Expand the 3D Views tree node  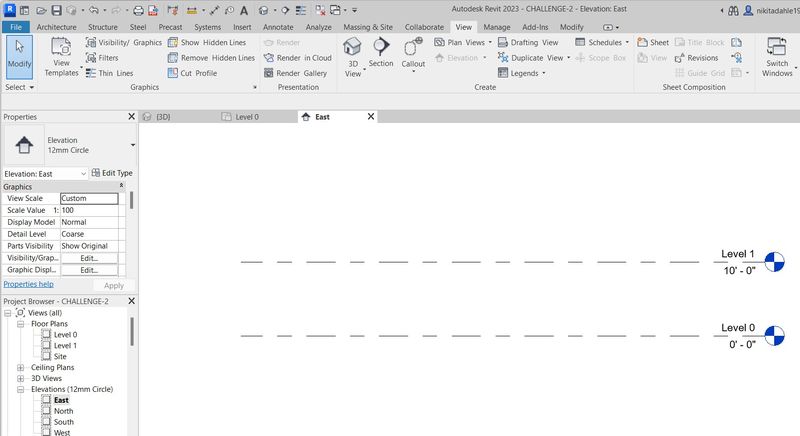[20, 378]
